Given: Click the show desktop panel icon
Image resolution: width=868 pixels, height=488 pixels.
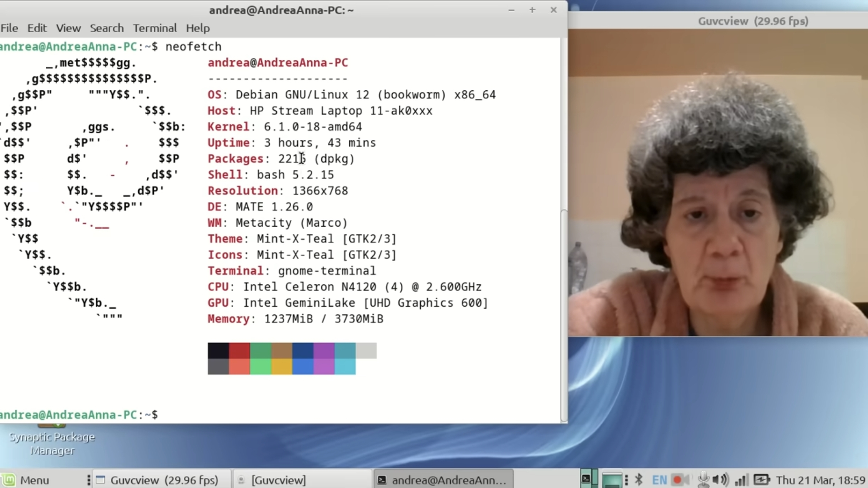Looking at the screenshot, I should point(611,480).
